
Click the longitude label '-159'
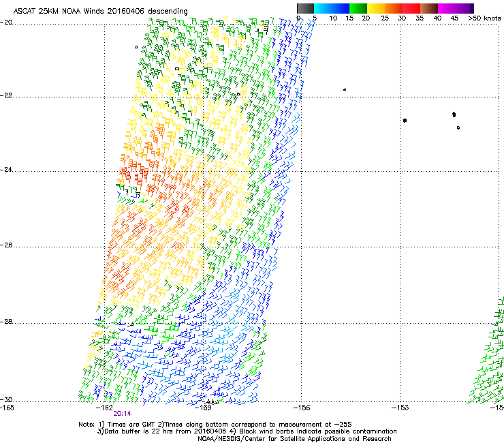204,408
